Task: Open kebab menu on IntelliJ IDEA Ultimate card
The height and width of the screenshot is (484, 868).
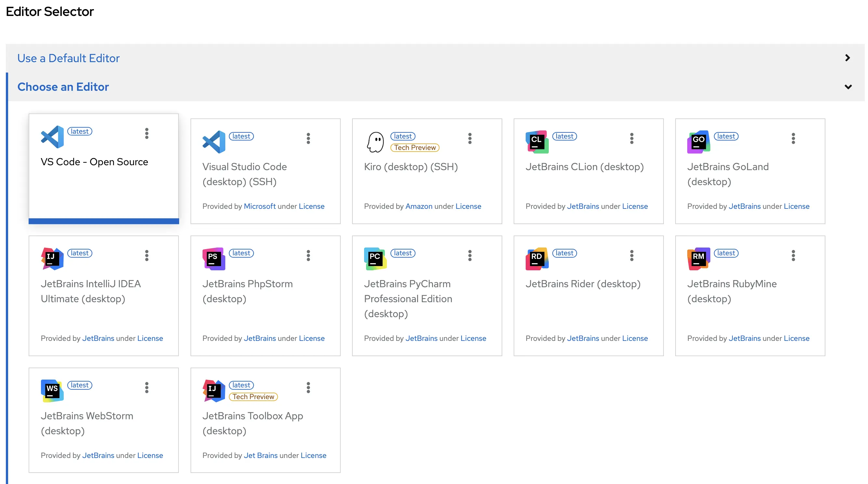Action: click(x=147, y=255)
